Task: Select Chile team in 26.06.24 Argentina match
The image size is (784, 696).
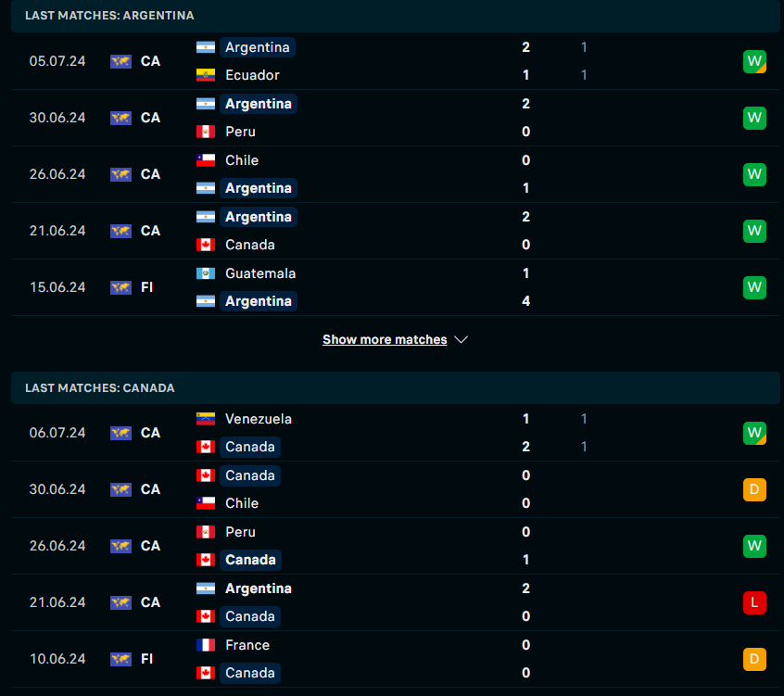Action: 242,160
